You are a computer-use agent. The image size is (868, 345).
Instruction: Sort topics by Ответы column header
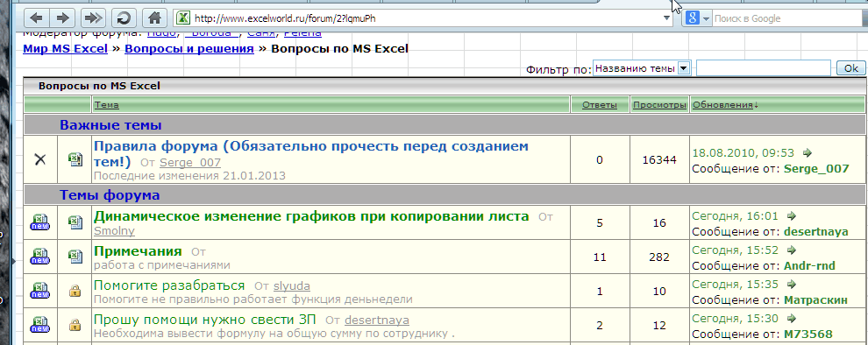600,105
